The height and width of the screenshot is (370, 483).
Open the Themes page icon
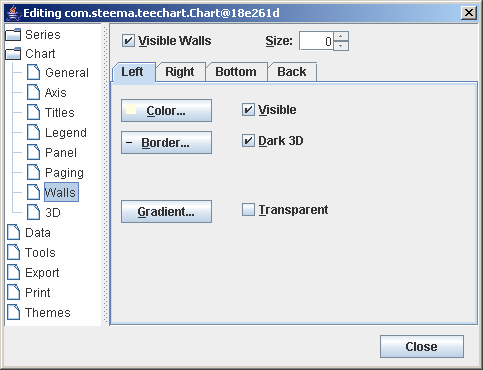(x=13, y=312)
